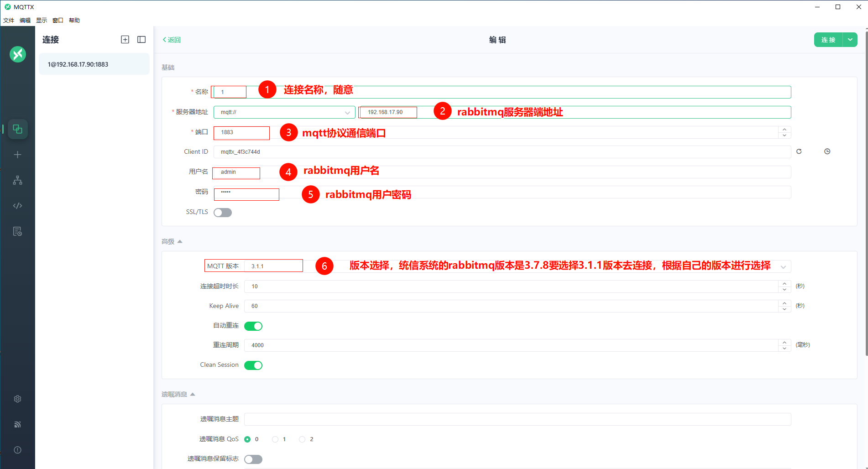
Task: Click the 密码 password field
Action: point(502,192)
